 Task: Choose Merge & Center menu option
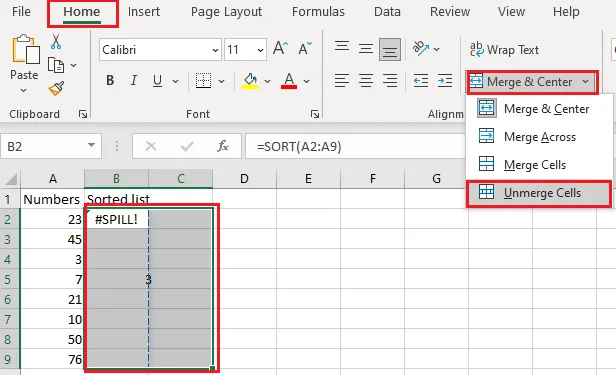click(539, 109)
